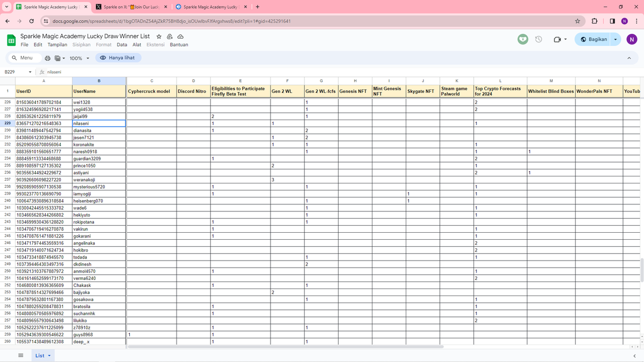Open the File menu

[x=25, y=45]
